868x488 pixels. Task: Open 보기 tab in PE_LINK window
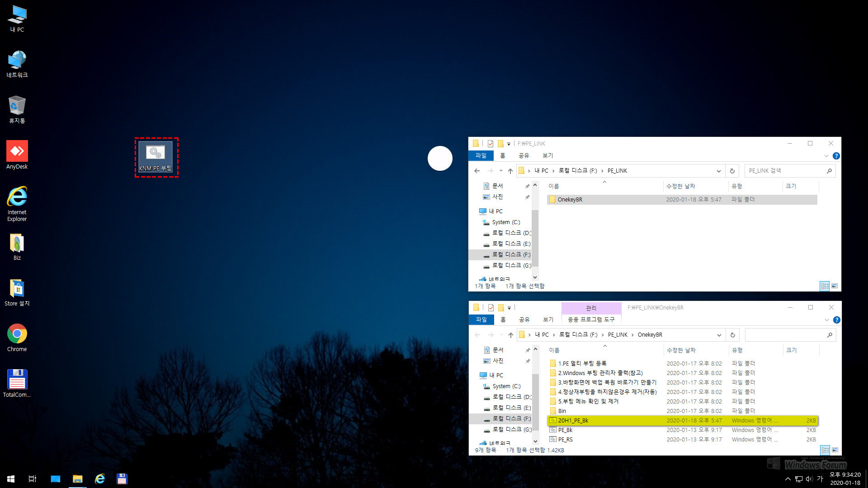(547, 155)
